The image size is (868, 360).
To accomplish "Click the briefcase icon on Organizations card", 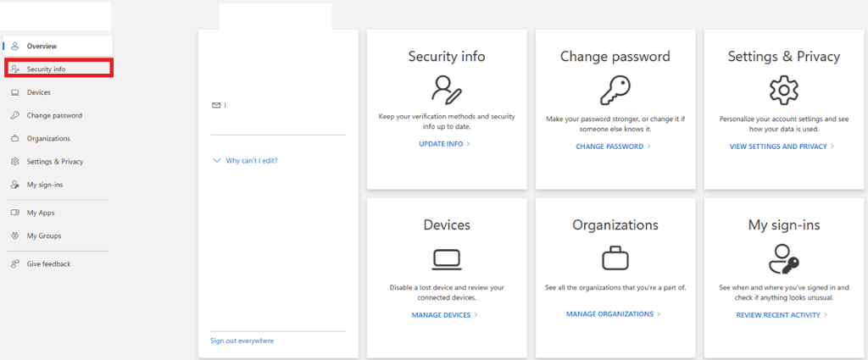I will coord(615,258).
